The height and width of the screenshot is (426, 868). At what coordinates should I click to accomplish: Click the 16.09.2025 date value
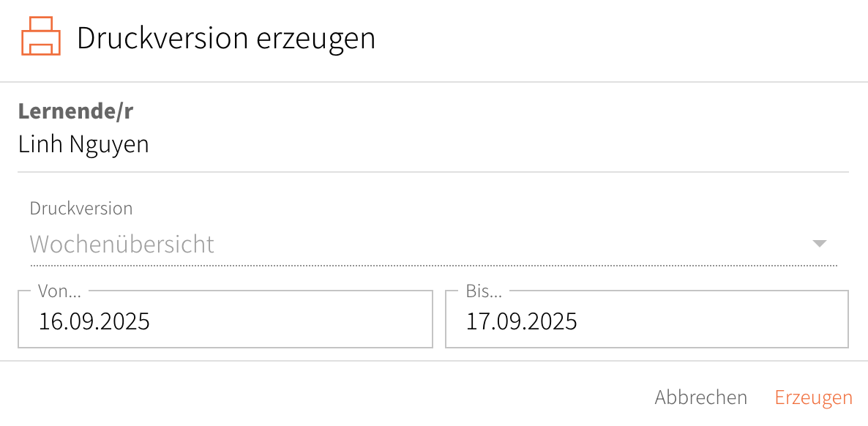point(94,321)
